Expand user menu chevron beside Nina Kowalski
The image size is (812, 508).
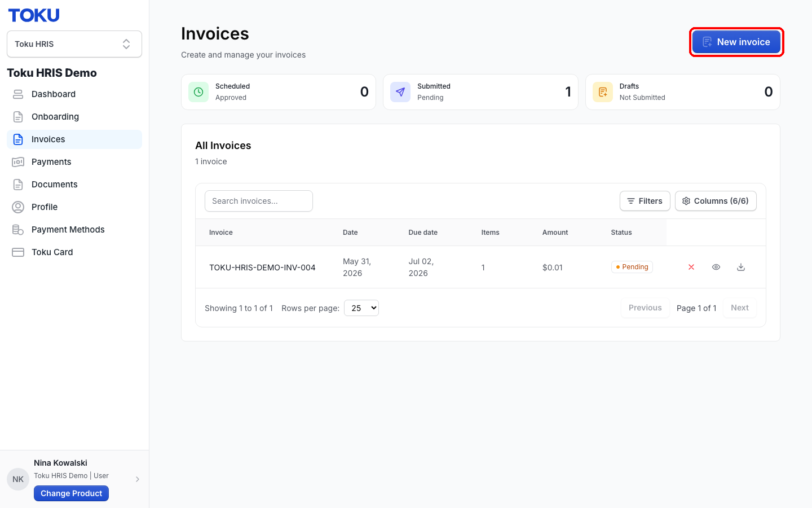point(138,479)
